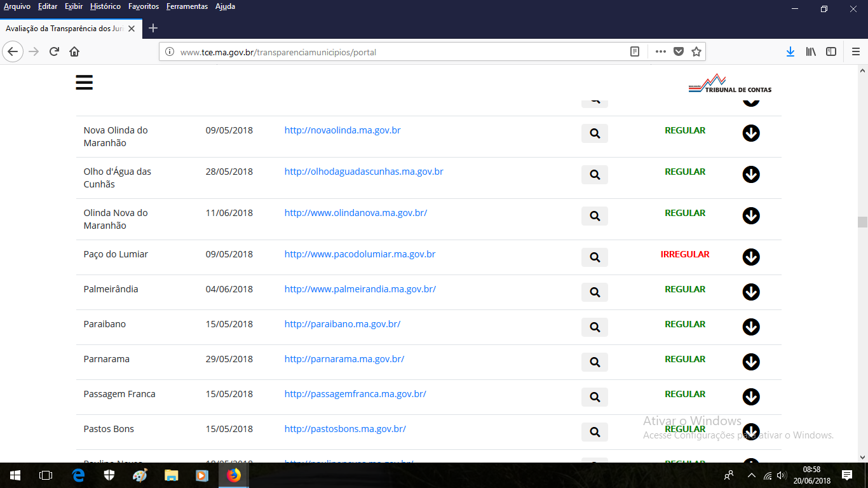
Task: Go to Firefox home page
Action: 74,51
